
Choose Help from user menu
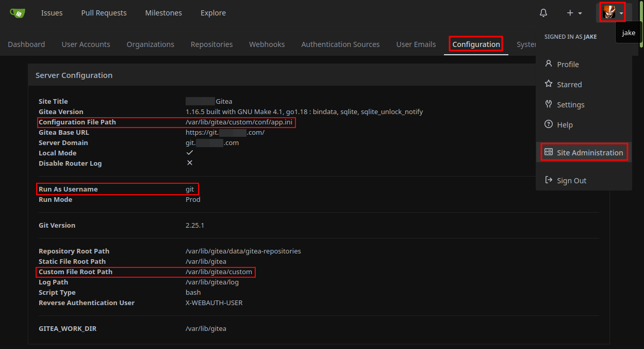click(x=584, y=124)
